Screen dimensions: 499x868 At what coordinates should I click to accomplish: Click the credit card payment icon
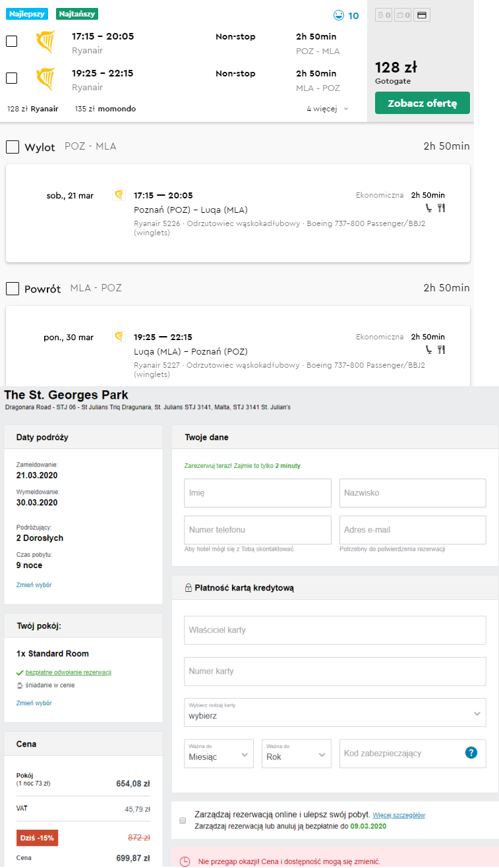422,14
